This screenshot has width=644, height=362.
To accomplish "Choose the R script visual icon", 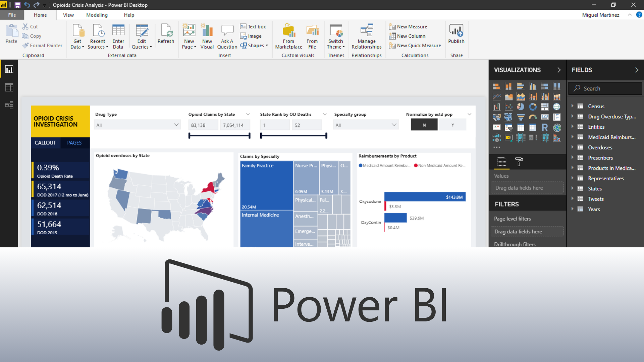I will click(x=544, y=127).
